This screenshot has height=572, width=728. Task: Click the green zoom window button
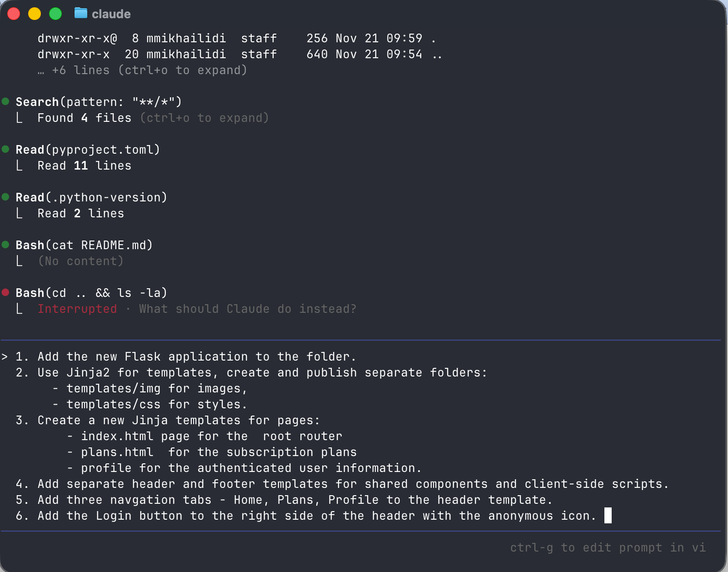tap(55, 14)
